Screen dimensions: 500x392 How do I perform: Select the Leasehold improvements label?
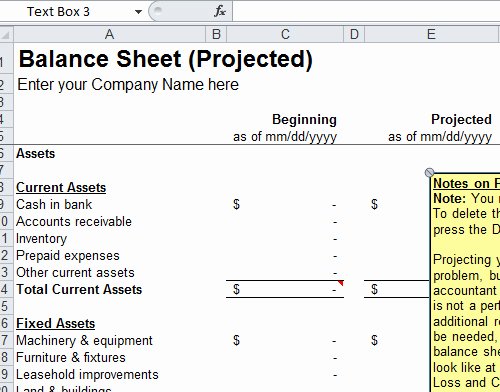[87, 375]
